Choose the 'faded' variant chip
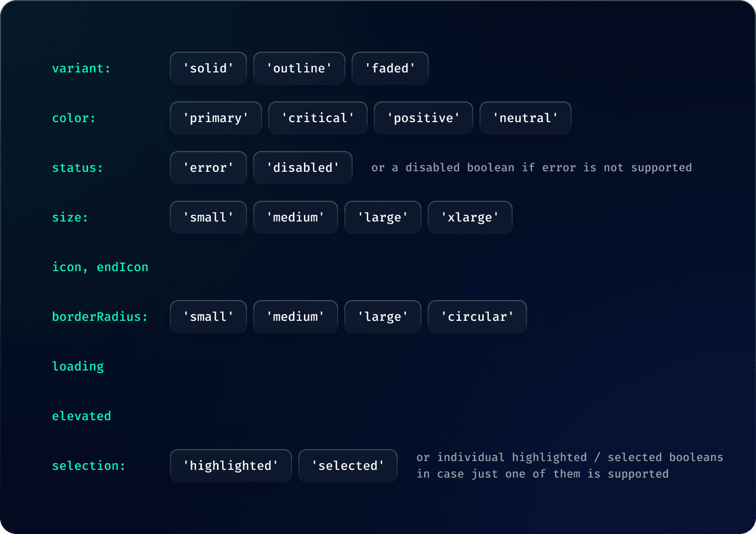Viewport: 756px width, 534px height. point(390,68)
